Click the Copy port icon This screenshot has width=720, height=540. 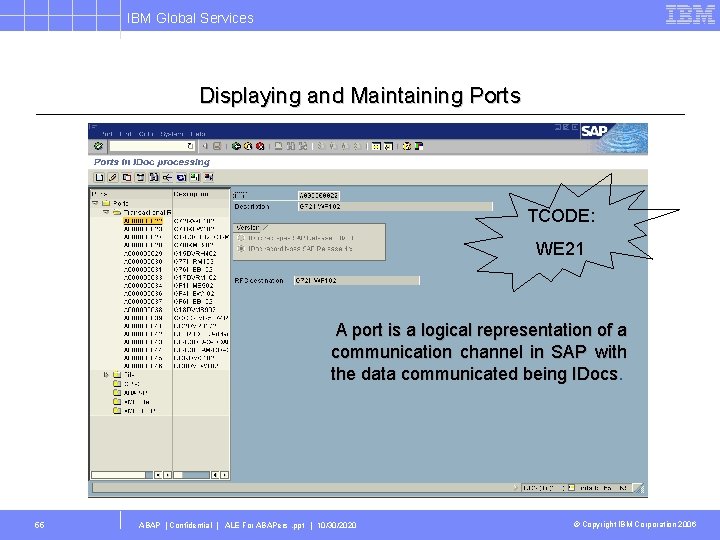coord(126,177)
